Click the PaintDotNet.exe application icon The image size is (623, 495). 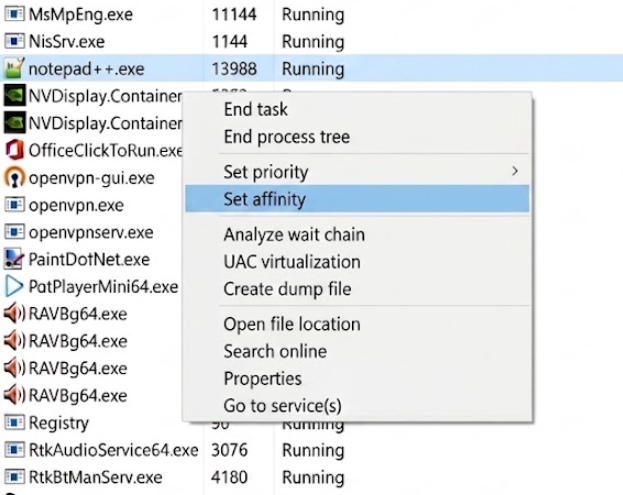(14, 259)
